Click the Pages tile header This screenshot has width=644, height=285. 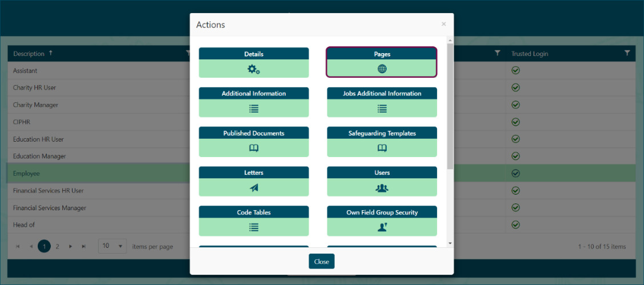[x=382, y=54]
